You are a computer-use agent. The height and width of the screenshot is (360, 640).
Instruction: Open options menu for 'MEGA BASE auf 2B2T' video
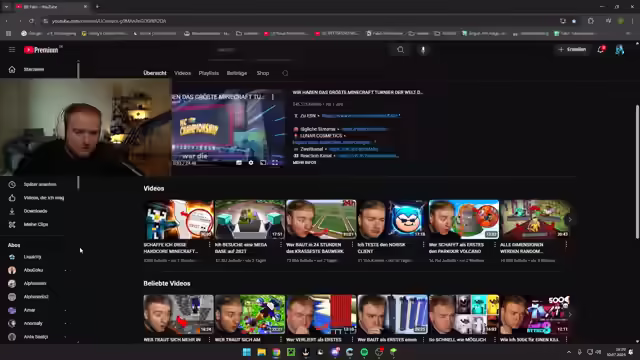pos(281,244)
